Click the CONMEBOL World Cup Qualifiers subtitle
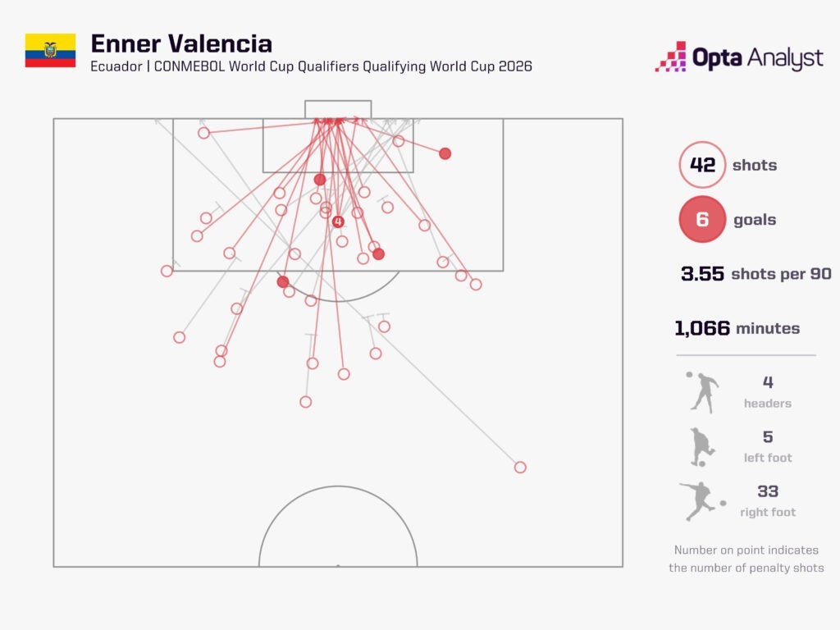The width and height of the screenshot is (840, 630). point(311,66)
